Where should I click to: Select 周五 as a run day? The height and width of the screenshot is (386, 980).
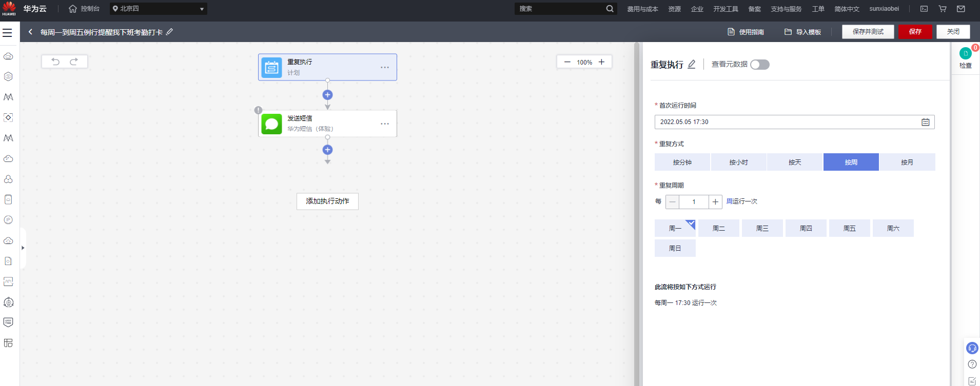tap(850, 228)
